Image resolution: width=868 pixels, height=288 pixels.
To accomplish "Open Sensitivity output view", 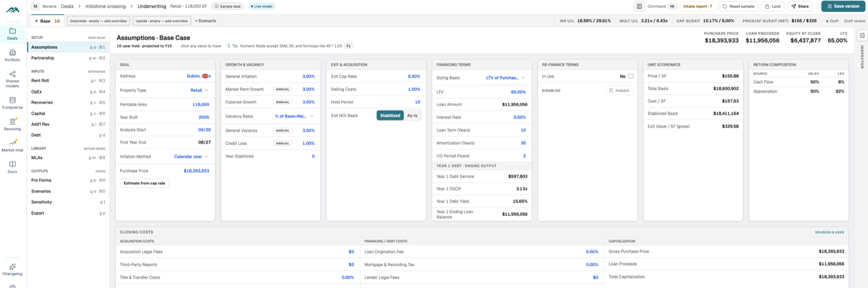I will (x=68, y=202).
